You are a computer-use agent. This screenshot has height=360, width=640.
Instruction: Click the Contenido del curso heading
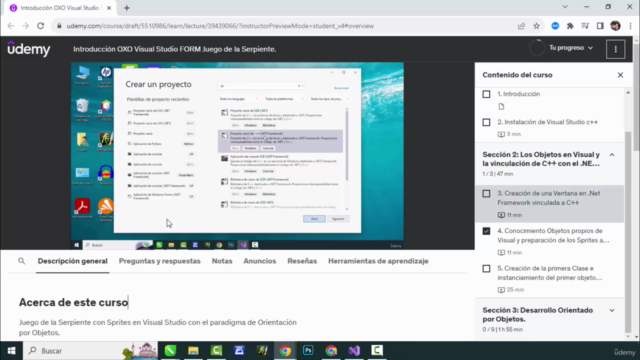[517, 75]
